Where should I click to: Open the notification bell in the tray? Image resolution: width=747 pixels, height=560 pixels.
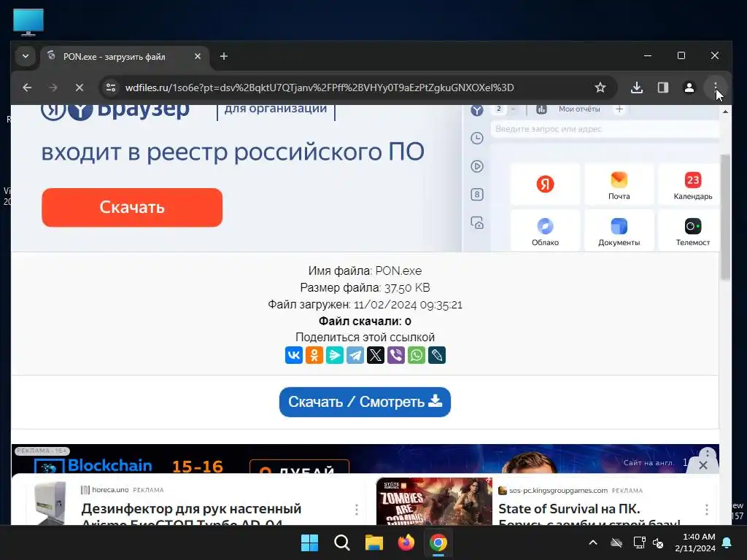point(727,542)
